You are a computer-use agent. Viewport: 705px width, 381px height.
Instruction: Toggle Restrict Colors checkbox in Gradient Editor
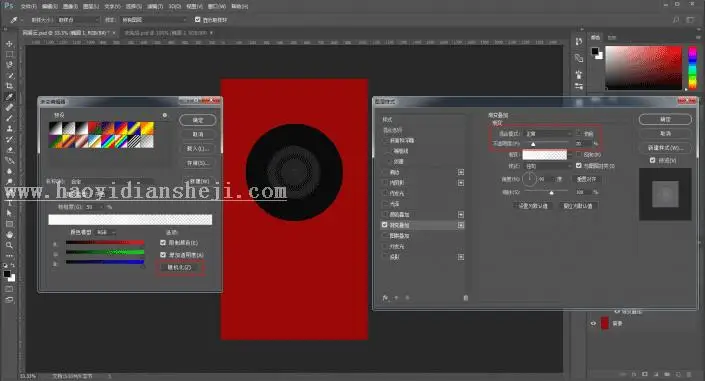tap(163, 242)
